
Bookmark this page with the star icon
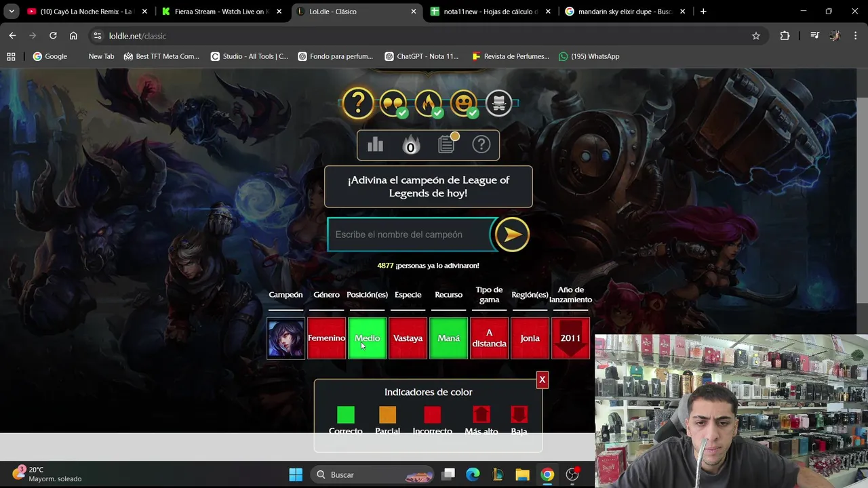pyautogui.click(x=756, y=36)
